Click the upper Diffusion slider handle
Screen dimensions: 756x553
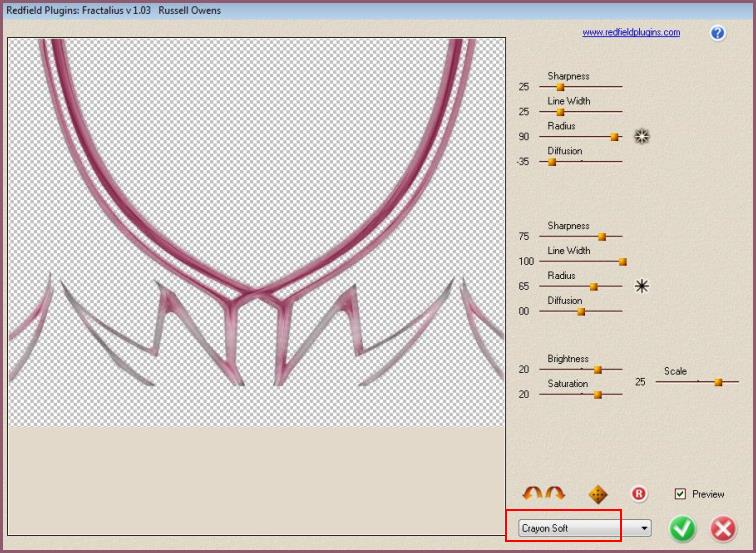(552, 162)
